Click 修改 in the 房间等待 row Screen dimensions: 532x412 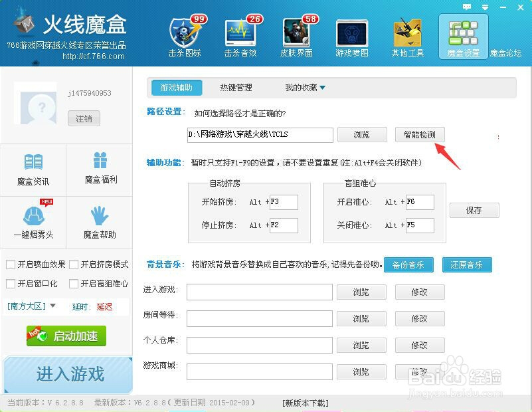(420, 319)
